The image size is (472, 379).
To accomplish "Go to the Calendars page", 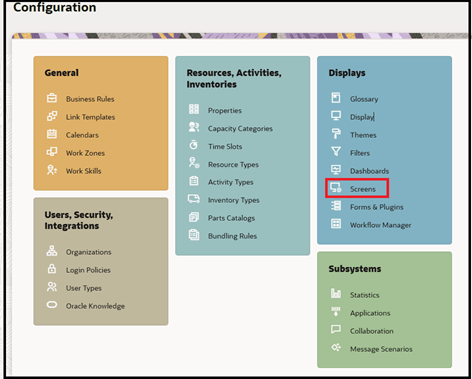I will [x=82, y=135].
